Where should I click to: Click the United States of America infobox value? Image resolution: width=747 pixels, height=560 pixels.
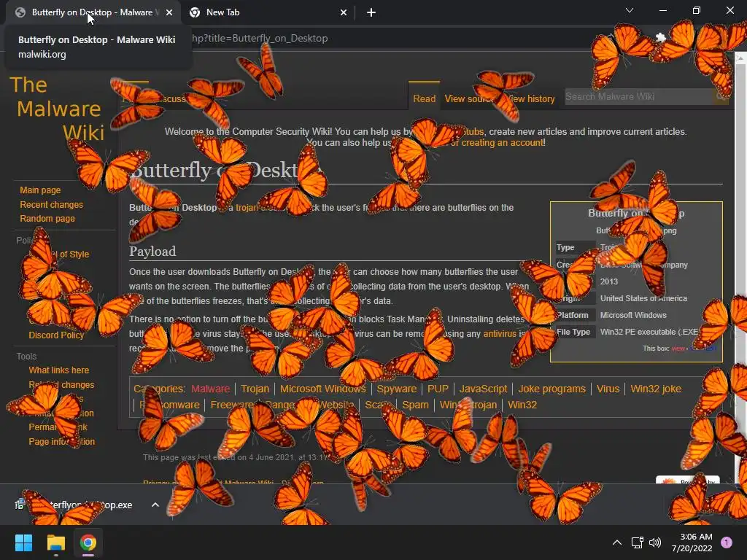643,298
